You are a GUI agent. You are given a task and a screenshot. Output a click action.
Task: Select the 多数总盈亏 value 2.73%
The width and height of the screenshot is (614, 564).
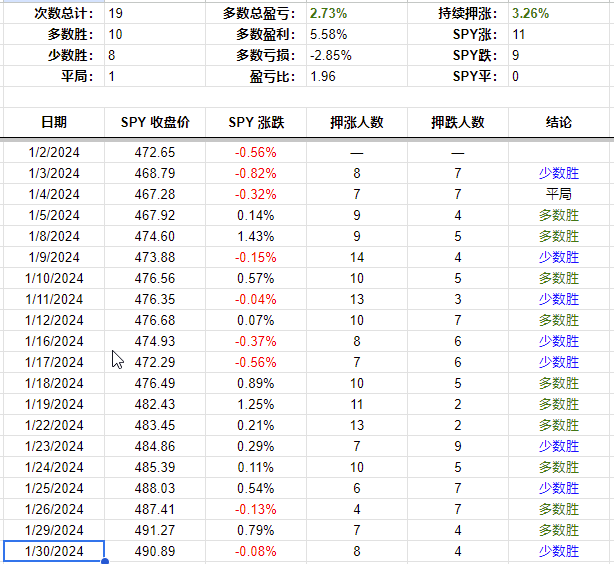point(357,13)
